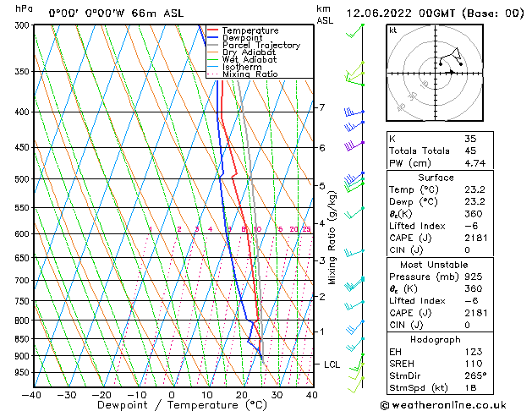Select the 'Parcel Trajectory' legend label
The width and height of the screenshot is (532, 411).
click(261, 45)
